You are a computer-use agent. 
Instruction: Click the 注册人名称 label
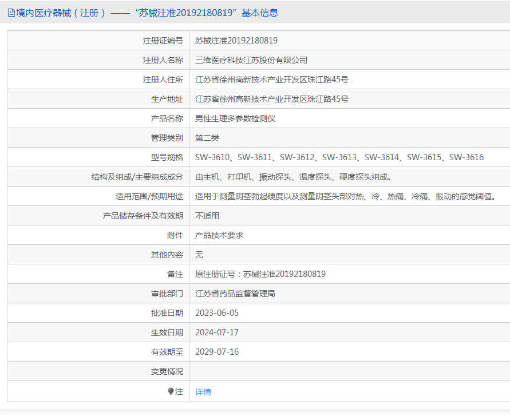point(163,60)
